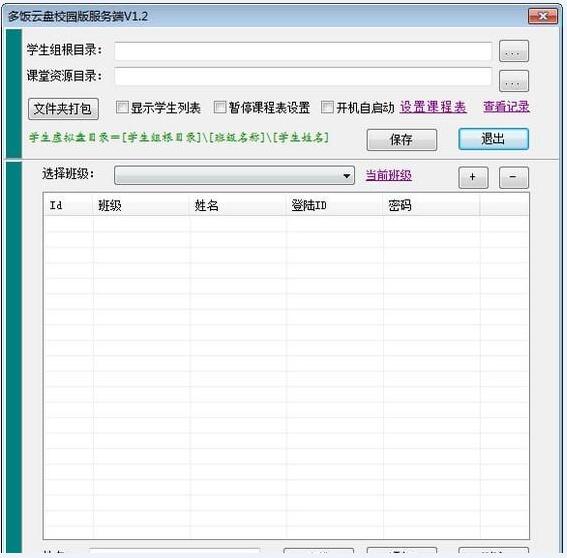Open the 设置课程表 link

pos(433,107)
